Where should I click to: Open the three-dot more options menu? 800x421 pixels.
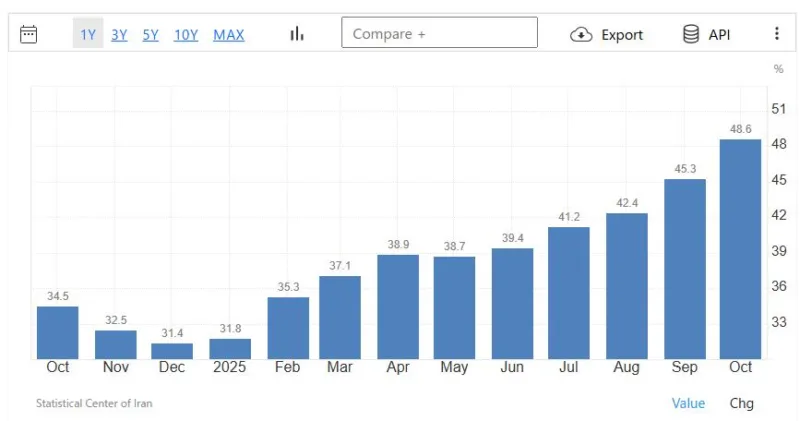pos(776,34)
